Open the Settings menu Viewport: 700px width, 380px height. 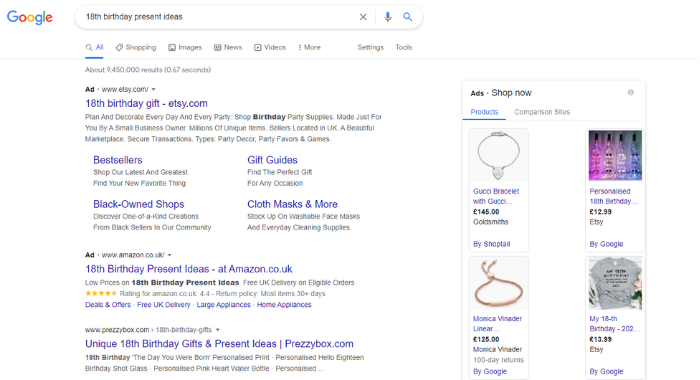pyautogui.click(x=371, y=47)
